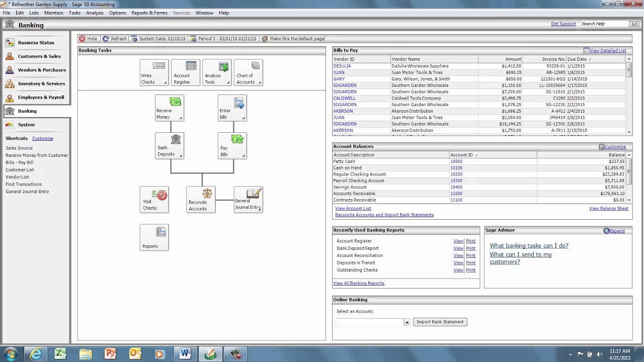The width and height of the screenshot is (644, 362).
Task: Click the Enter Bills icon
Action: click(232, 108)
